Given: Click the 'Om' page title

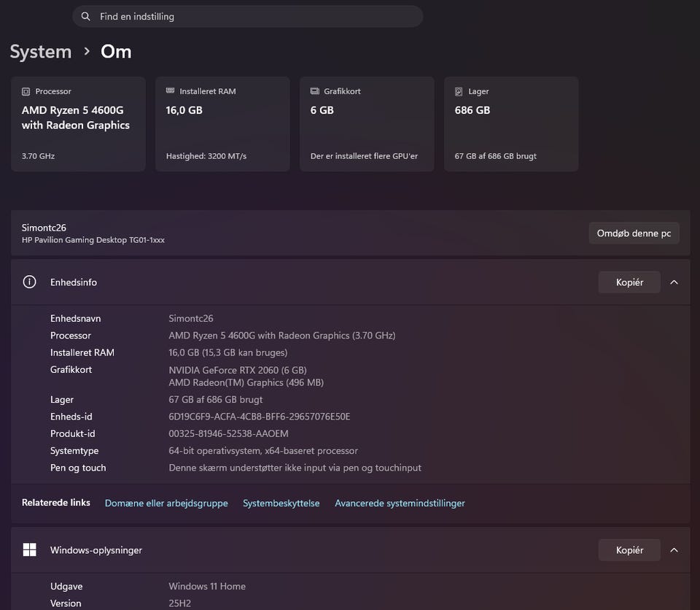Looking at the screenshot, I should (116, 52).
